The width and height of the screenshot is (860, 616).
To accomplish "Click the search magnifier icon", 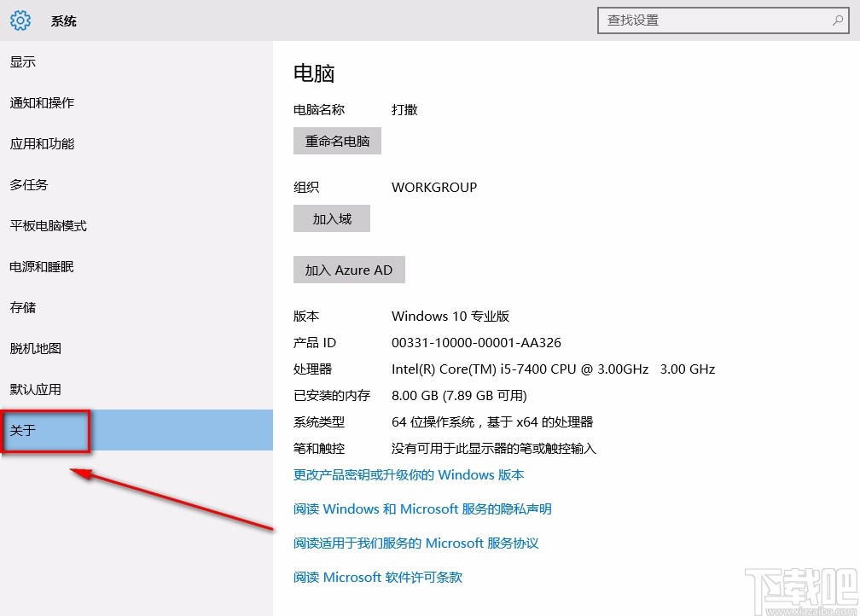I will pos(839,20).
